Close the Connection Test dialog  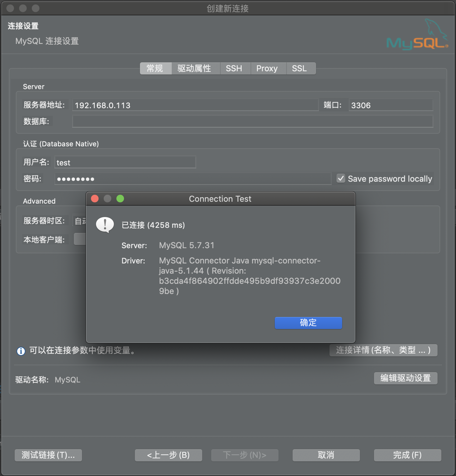coord(95,199)
